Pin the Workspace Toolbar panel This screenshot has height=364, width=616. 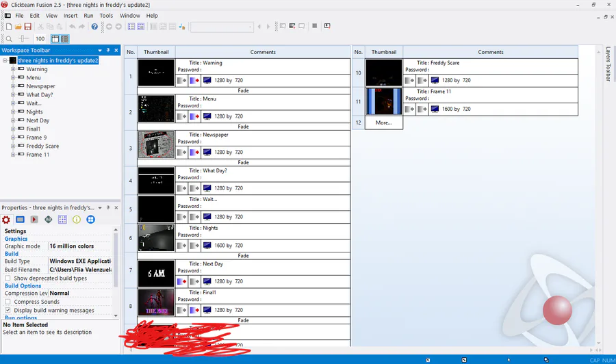(x=108, y=50)
